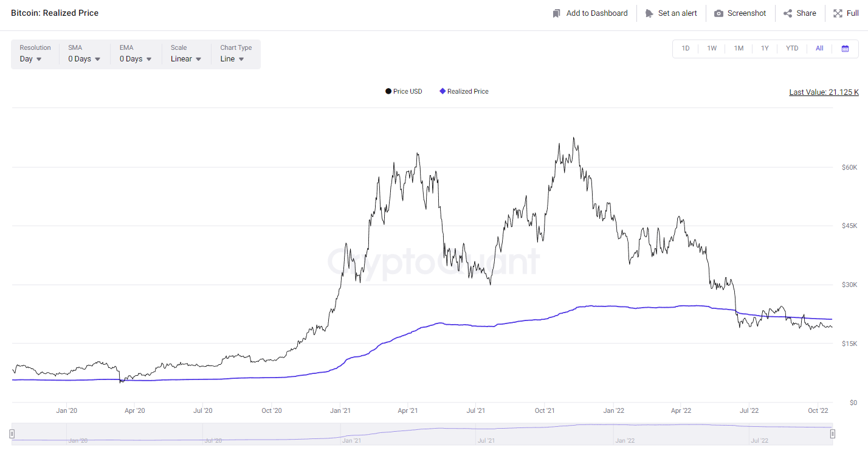Click the Share icon
This screenshot has width=868, height=453.
click(788, 13)
